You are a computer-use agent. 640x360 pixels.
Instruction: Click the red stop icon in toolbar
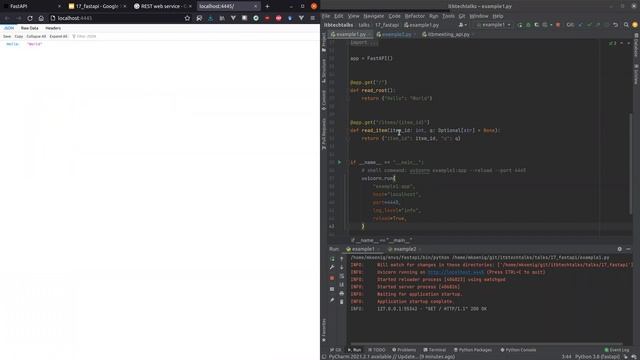[558, 25]
